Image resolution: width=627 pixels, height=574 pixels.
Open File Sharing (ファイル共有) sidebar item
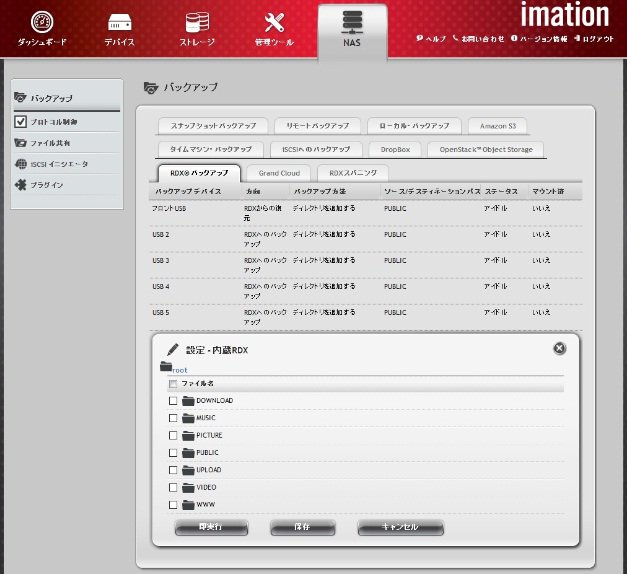[x=66, y=143]
